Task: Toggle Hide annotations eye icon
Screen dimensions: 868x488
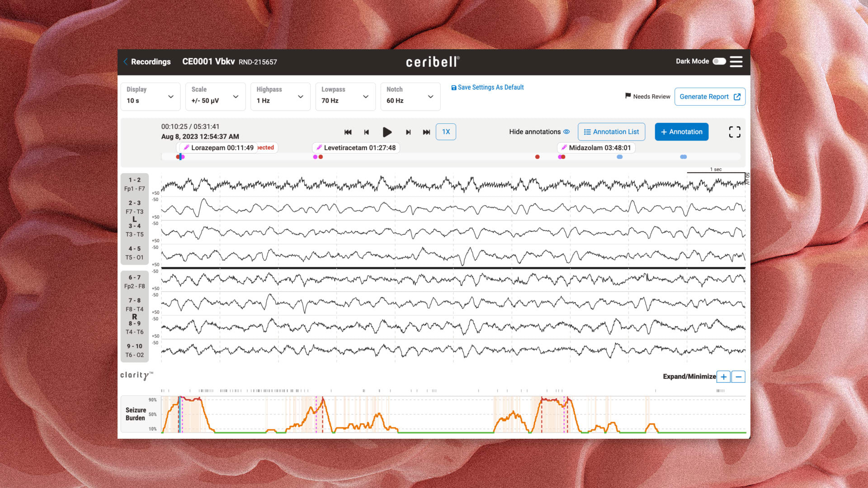Action: click(567, 131)
